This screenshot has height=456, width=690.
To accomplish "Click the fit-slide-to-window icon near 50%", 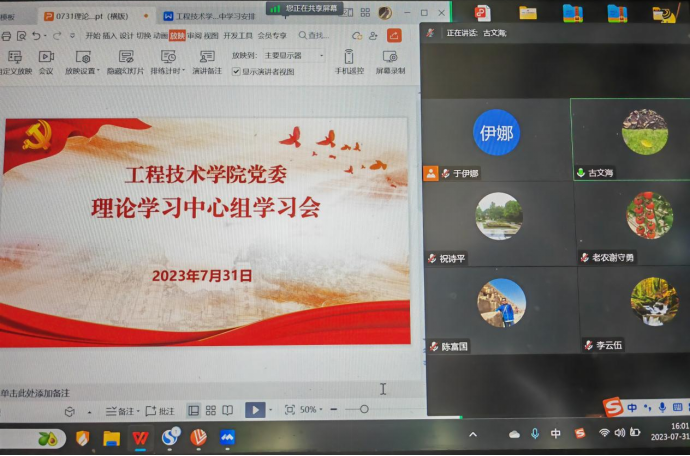I will (x=290, y=410).
